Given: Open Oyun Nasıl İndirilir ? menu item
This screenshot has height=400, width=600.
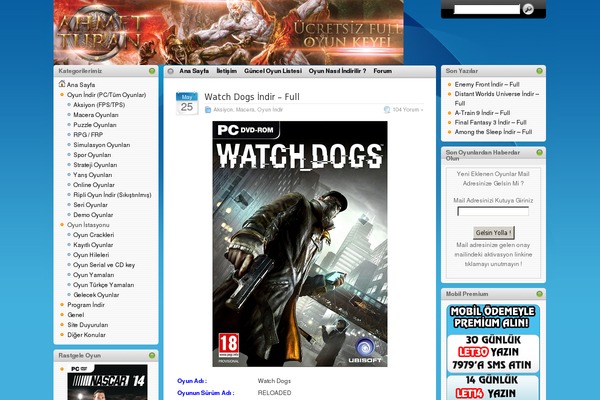Looking at the screenshot, I should click(338, 71).
